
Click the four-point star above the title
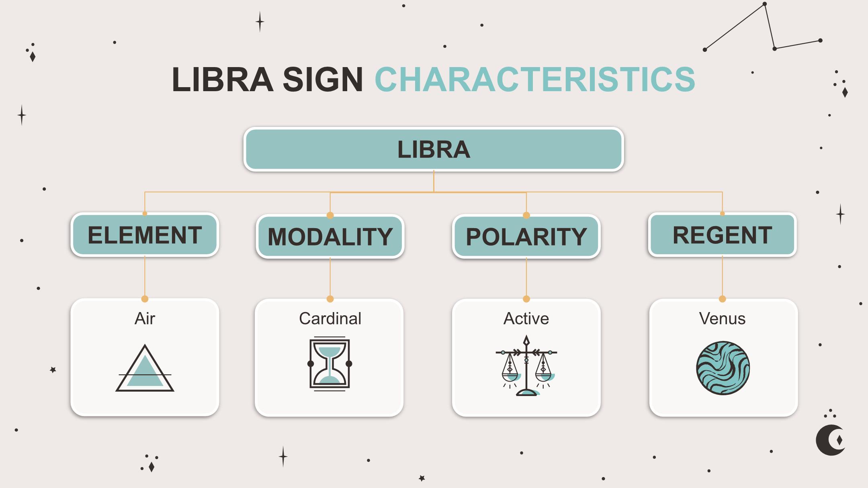coord(260,22)
